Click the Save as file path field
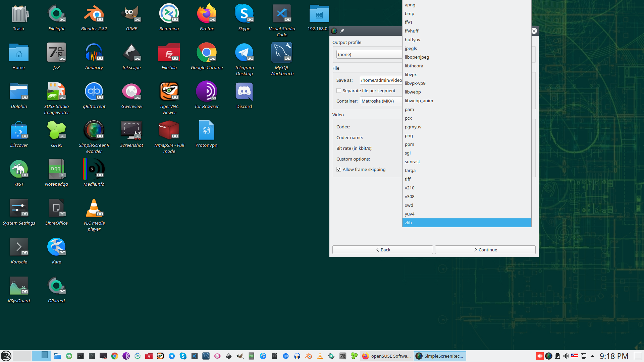 (381, 80)
